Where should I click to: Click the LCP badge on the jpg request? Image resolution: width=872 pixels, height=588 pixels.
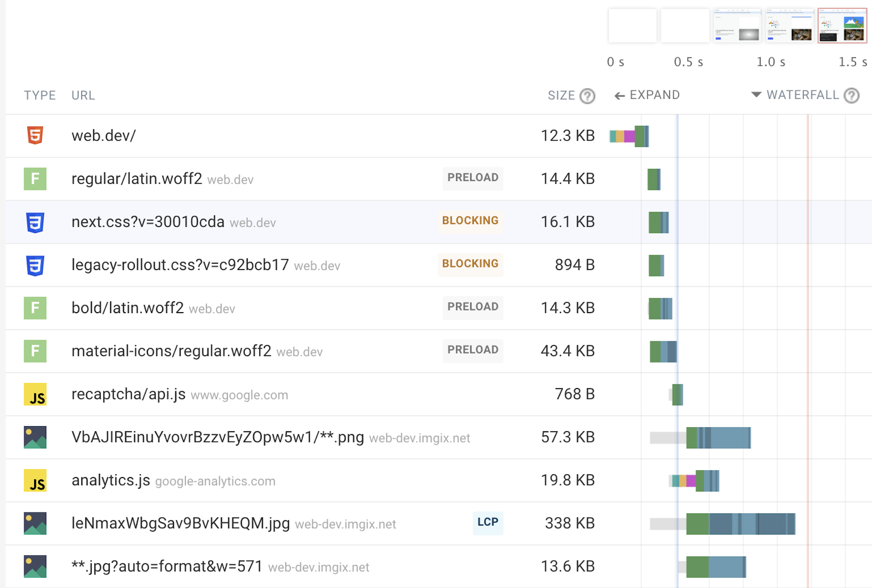(488, 523)
